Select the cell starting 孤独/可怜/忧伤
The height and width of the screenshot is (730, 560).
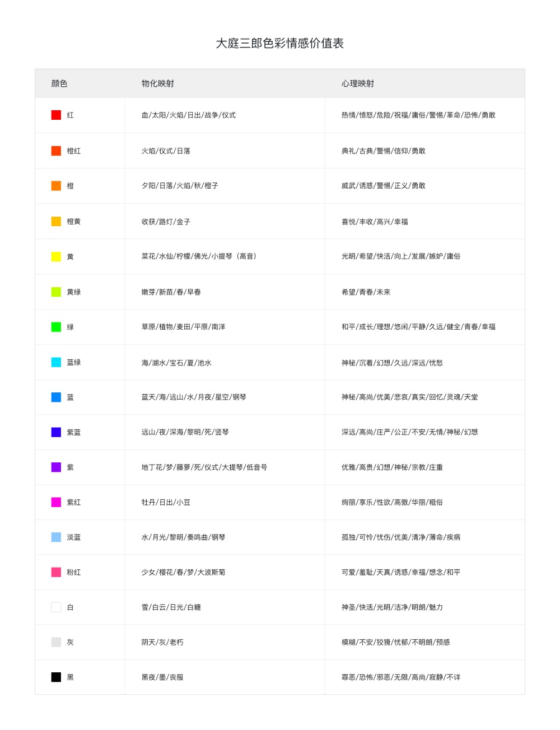pos(424,537)
